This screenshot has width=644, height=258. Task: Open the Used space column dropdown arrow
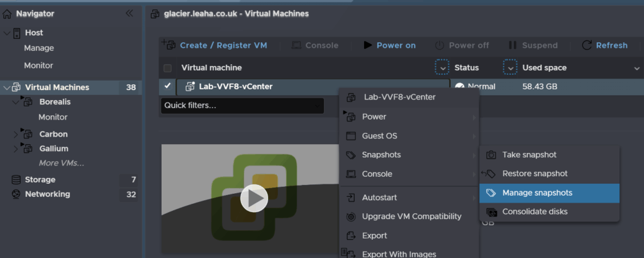pyautogui.click(x=637, y=68)
